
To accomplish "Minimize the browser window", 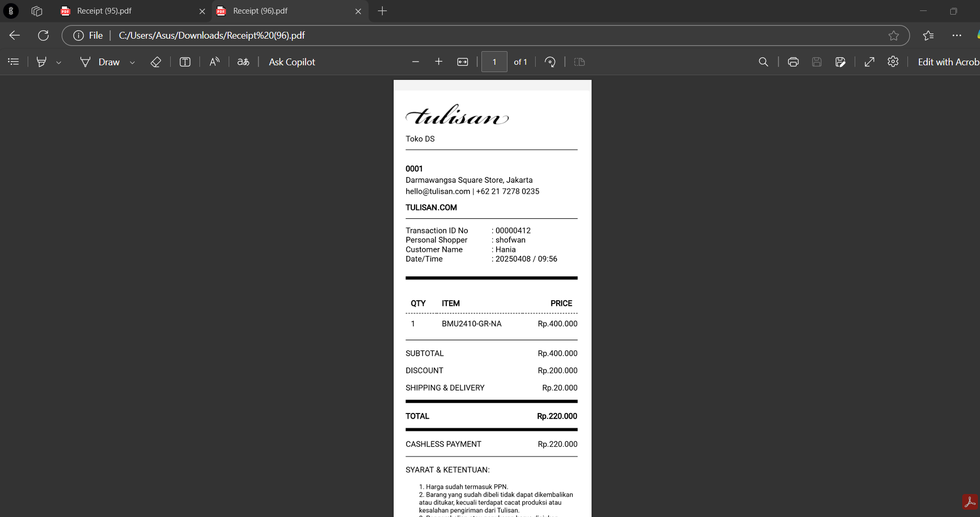I will [x=923, y=11].
